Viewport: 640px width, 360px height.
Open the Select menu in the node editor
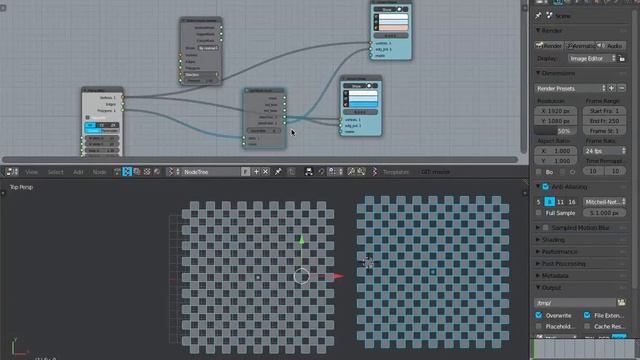pyautogui.click(x=56, y=172)
